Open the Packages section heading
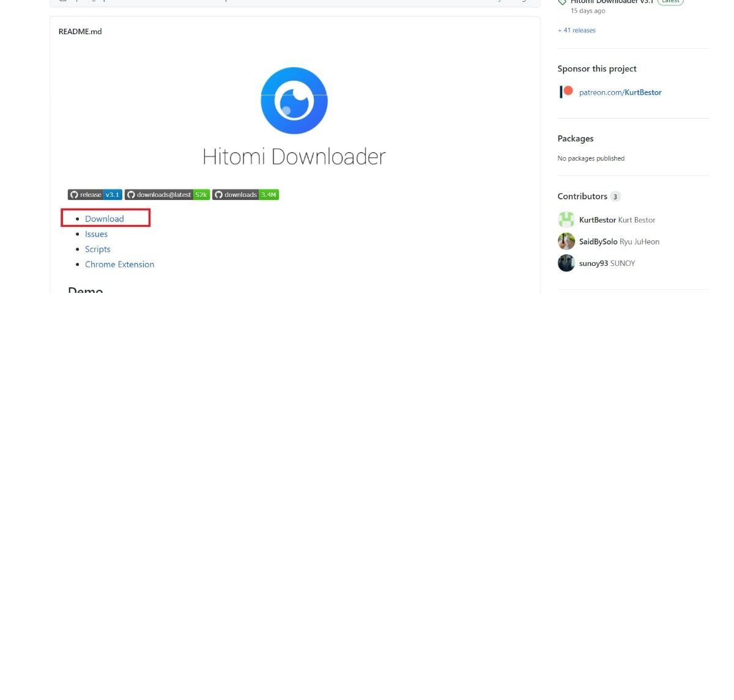This screenshot has width=734, height=700. (576, 139)
